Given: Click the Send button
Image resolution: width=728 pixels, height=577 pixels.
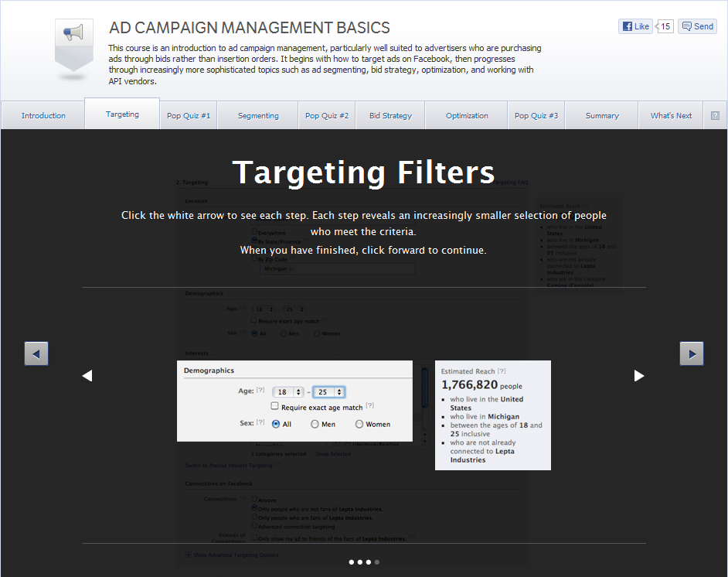Looking at the screenshot, I should (697, 26).
